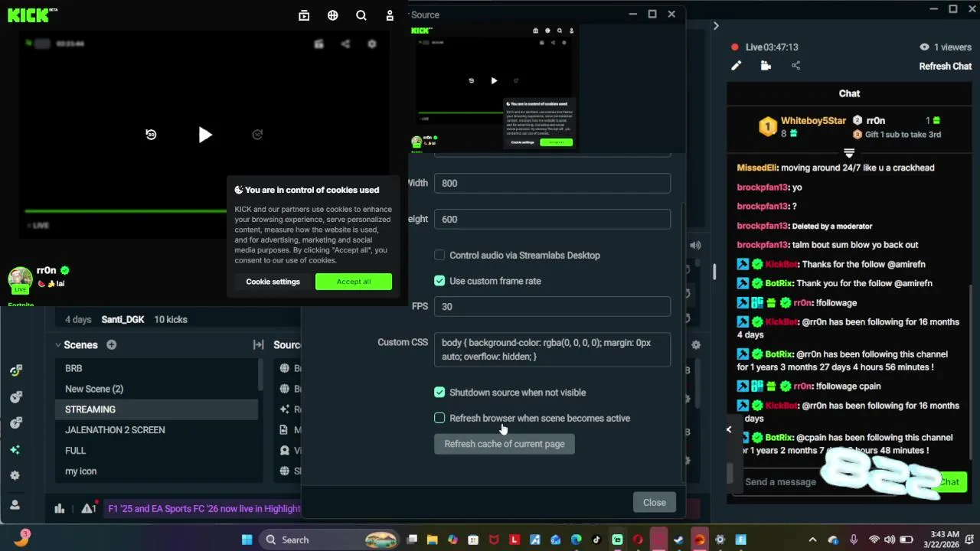Select the my icon scene
The image size is (980, 551).
[156, 471]
